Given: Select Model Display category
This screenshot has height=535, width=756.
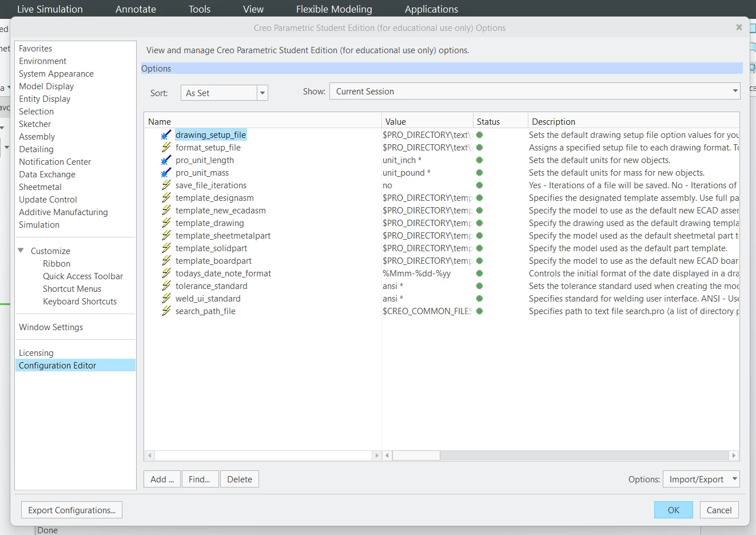Looking at the screenshot, I should (x=46, y=86).
